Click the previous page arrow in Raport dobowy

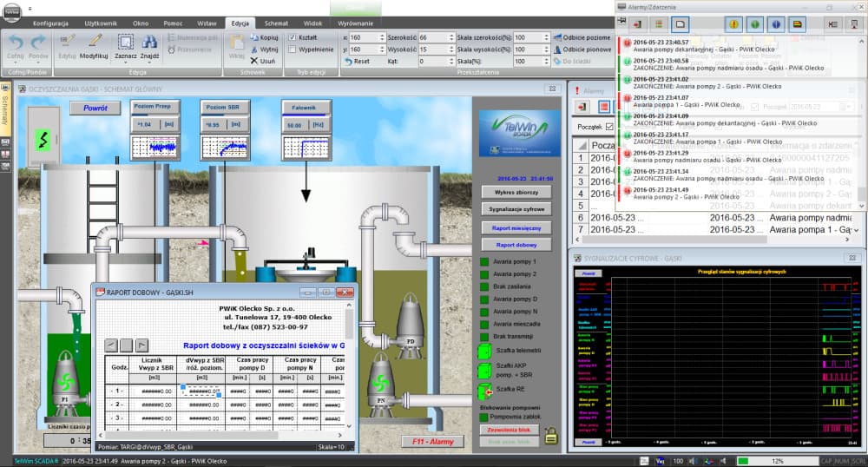point(111,345)
